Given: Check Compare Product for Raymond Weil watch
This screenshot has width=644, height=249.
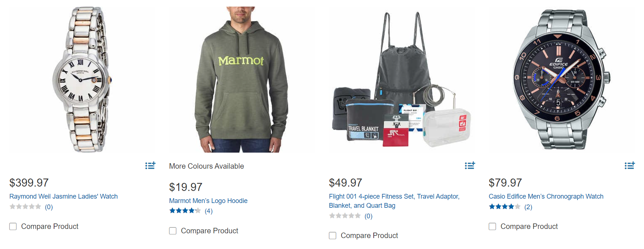Looking at the screenshot, I should tap(13, 226).
